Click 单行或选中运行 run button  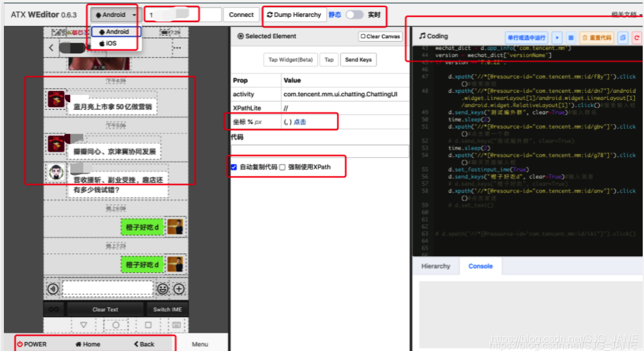(x=526, y=38)
